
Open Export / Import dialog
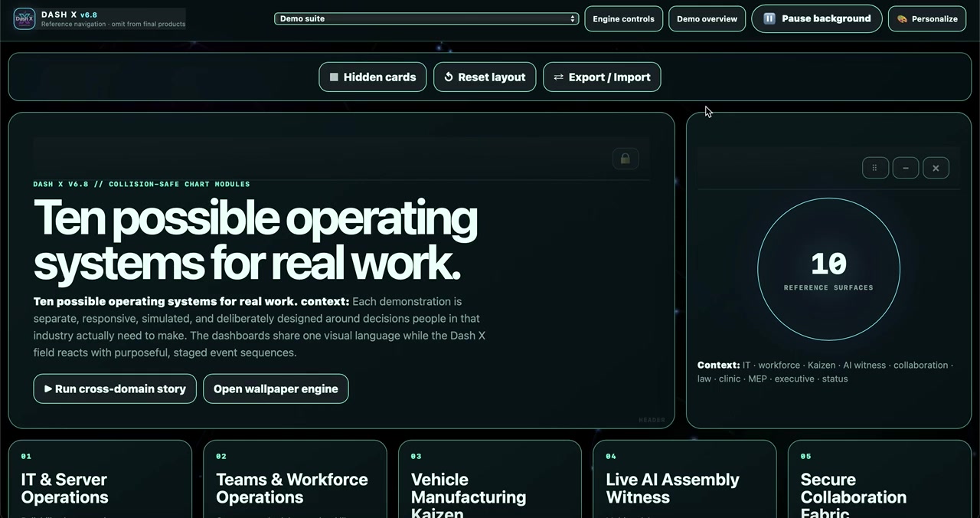(x=602, y=77)
